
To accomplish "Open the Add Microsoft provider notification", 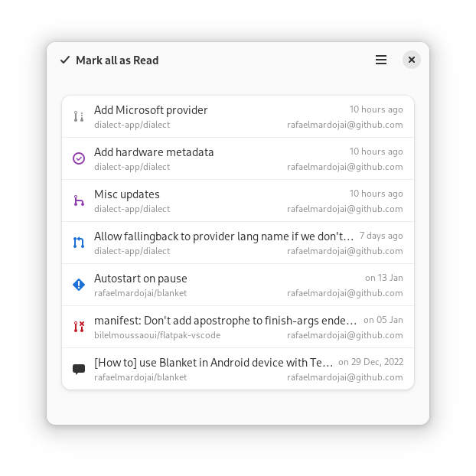I will (x=238, y=117).
